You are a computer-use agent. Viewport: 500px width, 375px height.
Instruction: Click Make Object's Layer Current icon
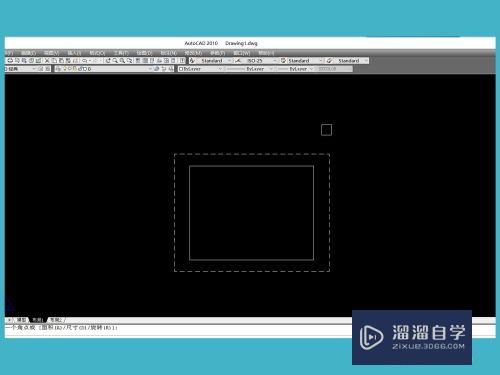pyautogui.click(x=156, y=69)
